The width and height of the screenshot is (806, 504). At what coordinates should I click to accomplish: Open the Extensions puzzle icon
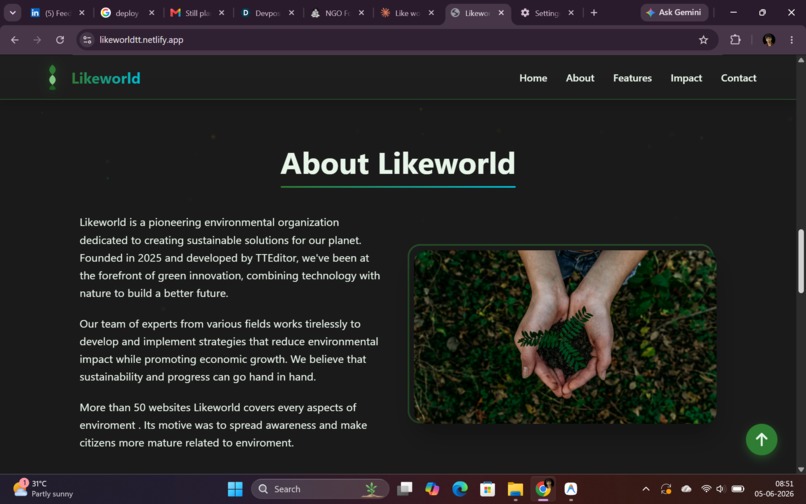tap(735, 40)
